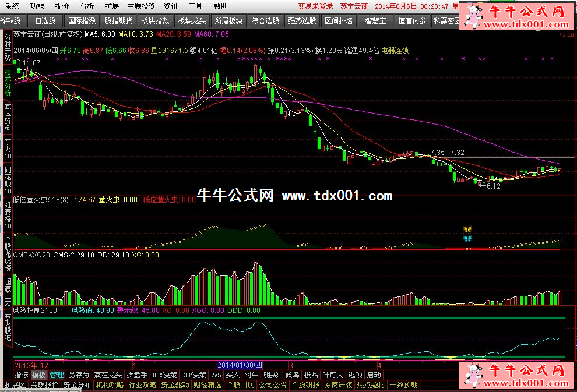Viewport: 577px width, 392px height.
Task: Apply the SUP决策 template
Action: (x=193, y=375)
